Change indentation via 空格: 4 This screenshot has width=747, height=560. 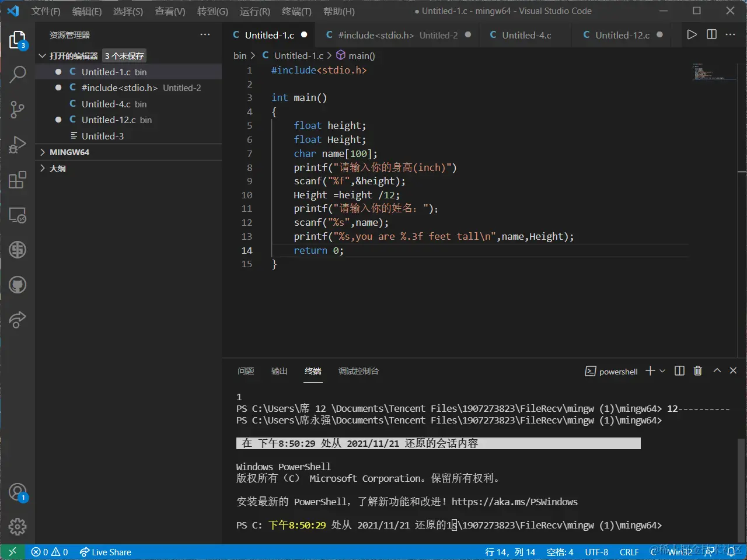click(x=560, y=552)
